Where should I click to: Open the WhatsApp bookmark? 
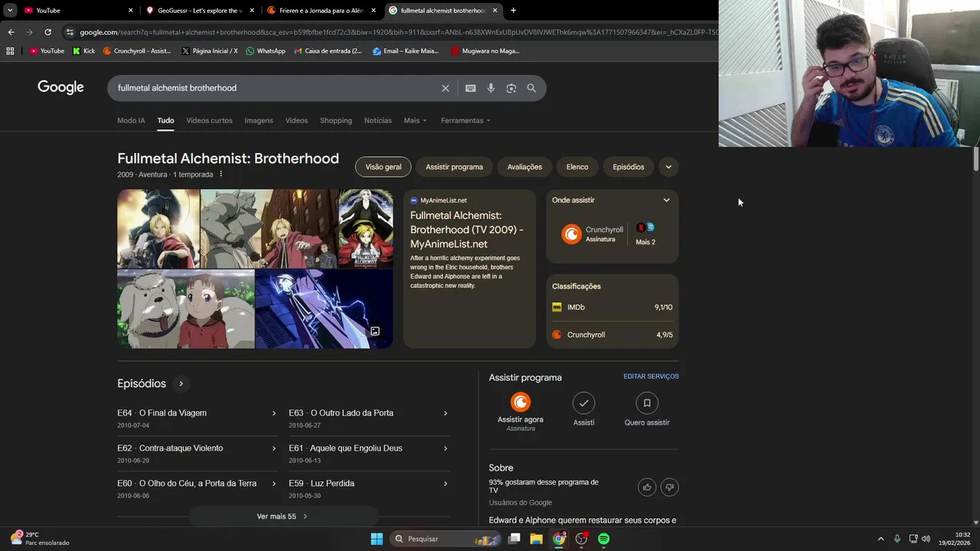pos(266,51)
